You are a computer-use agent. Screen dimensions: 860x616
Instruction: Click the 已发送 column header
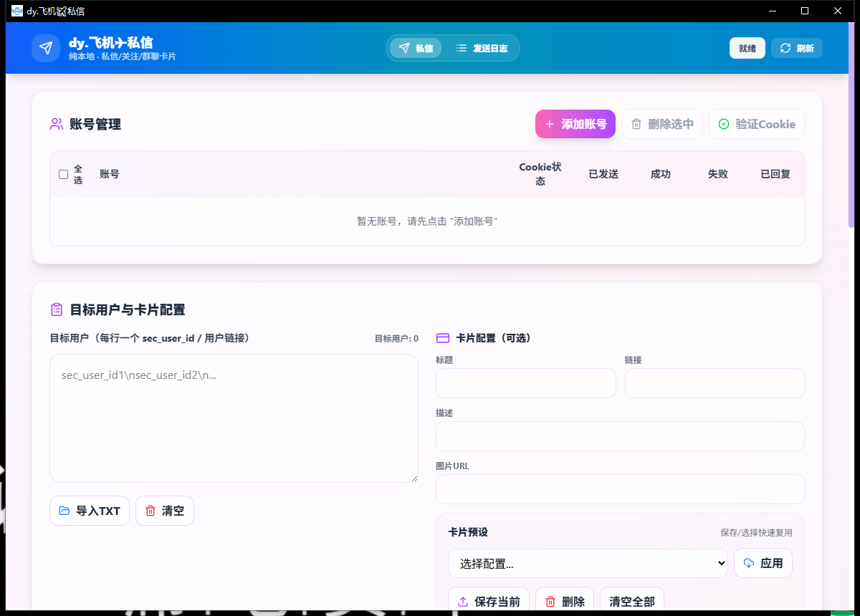pyautogui.click(x=603, y=174)
